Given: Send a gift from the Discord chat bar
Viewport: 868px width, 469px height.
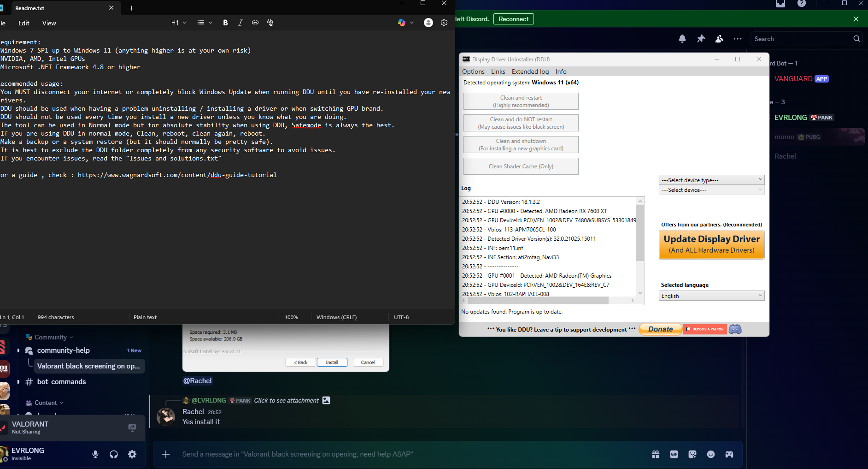Looking at the screenshot, I should tap(656, 454).
